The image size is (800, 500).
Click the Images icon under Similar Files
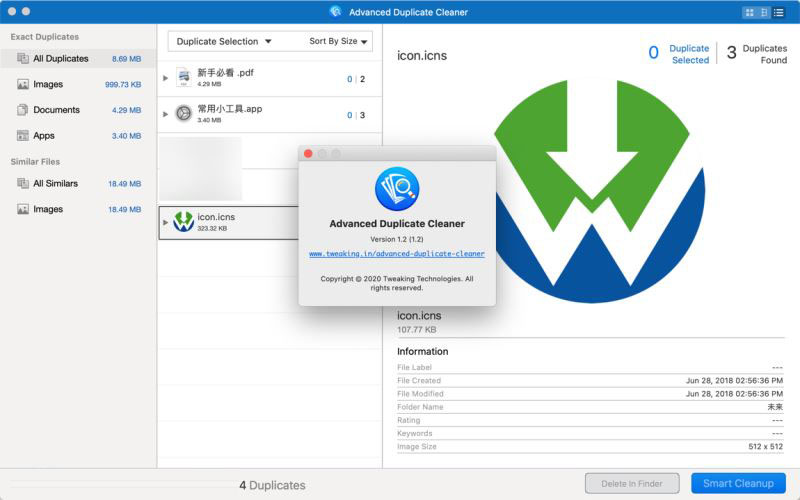(x=22, y=209)
